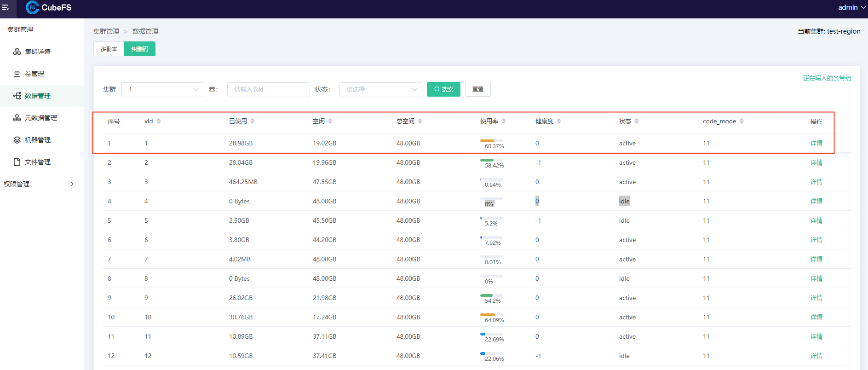The image size is (868, 370).
Task: Click the 26.02GB used cell
Action: tap(241, 298)
